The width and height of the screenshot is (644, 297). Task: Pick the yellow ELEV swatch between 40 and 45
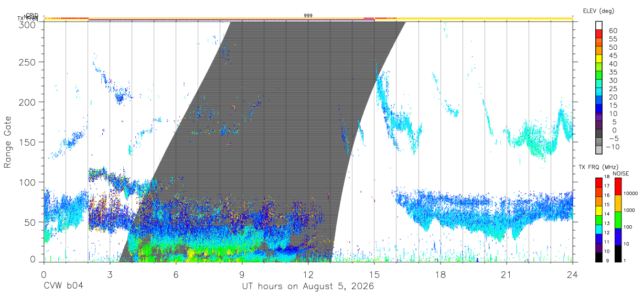pyautogui.click(x=599, y=60)
